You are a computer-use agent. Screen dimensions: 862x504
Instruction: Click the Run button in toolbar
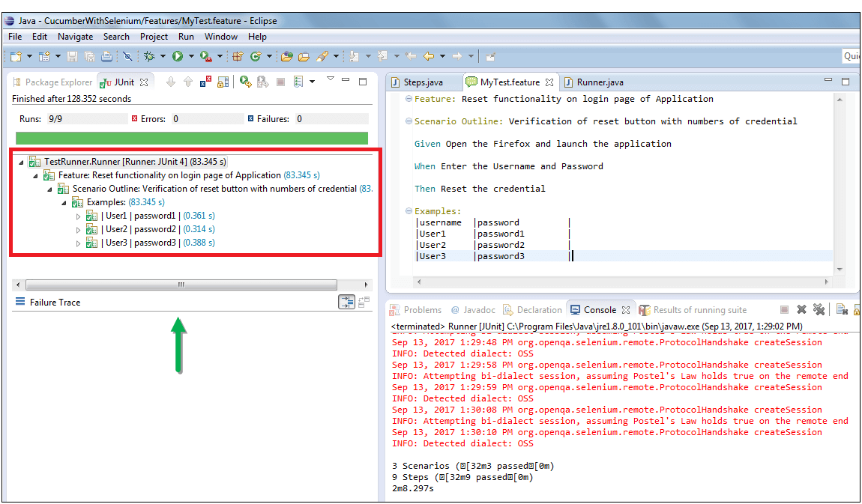[178, 56]
